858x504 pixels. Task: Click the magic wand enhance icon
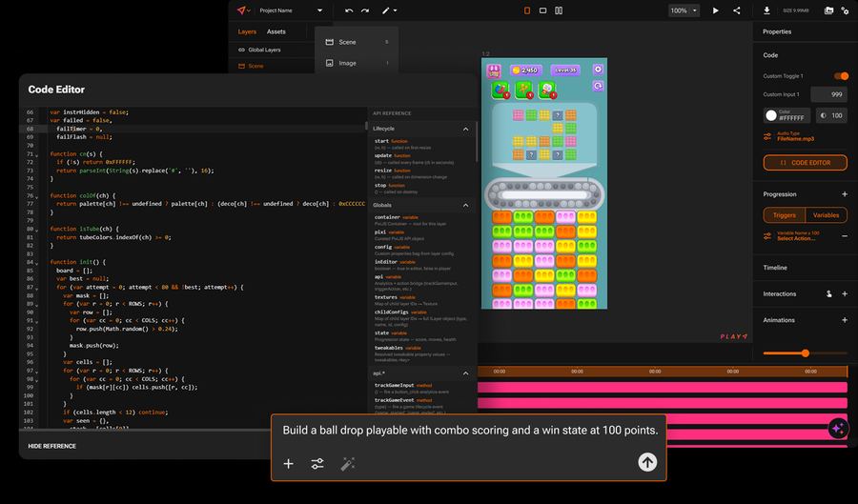pyautogui.click(x=347, y=464)
